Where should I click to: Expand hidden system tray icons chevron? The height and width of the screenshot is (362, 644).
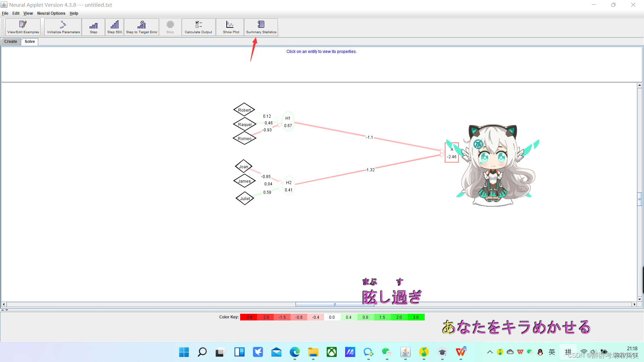(490, 352)
